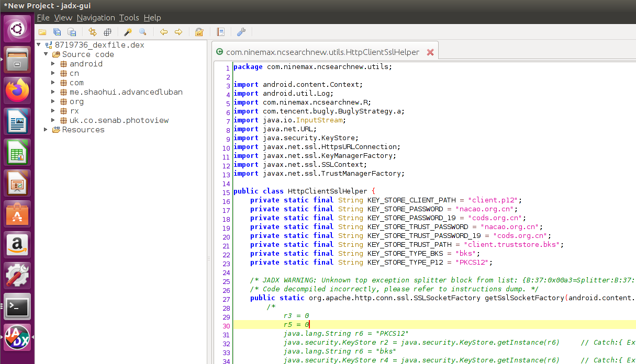
Task: Navigate forward with the right arrow
Action: 178,32
